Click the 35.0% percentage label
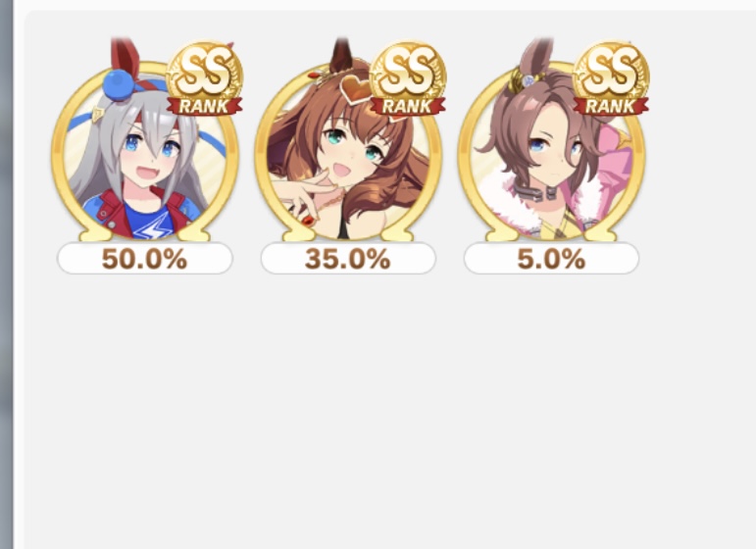Image resolution: width=756 pixels, height=549 pixels. 348,259
